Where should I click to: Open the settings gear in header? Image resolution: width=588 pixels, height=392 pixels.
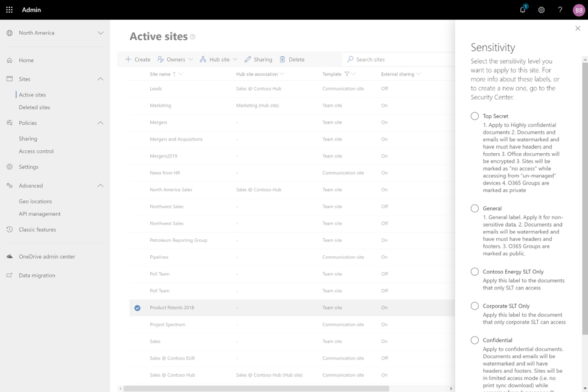(542, 10)
